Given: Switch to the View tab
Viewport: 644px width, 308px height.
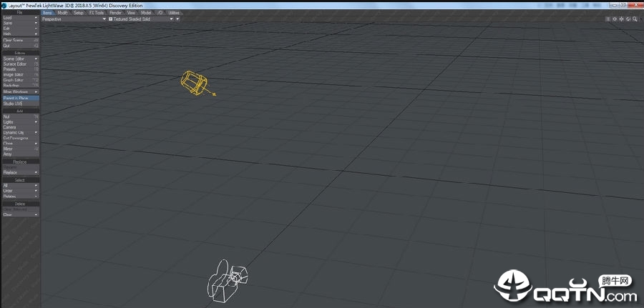Looking at the screenshot, I should point(131,13).
